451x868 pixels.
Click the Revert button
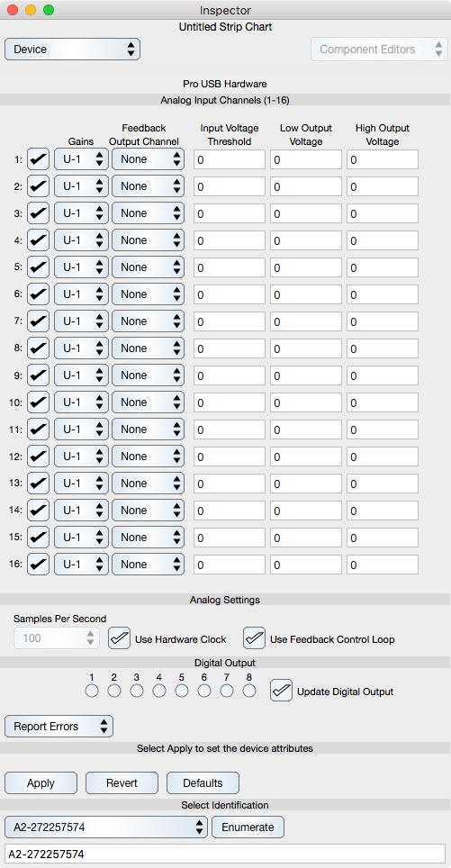122,783
